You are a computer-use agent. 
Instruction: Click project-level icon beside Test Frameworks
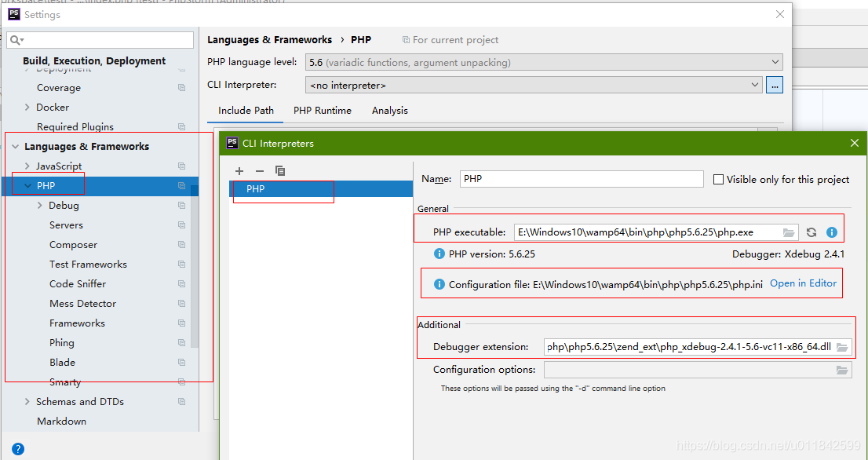click(x=181, y=264)
